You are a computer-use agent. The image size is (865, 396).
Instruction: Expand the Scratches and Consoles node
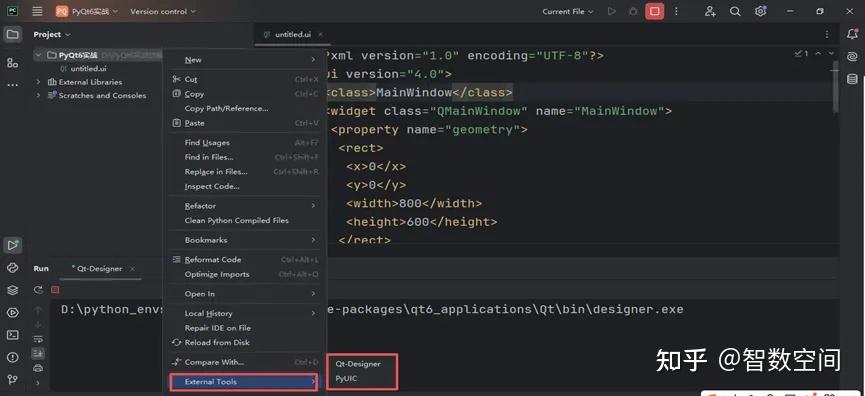click(x=38, y=95)
